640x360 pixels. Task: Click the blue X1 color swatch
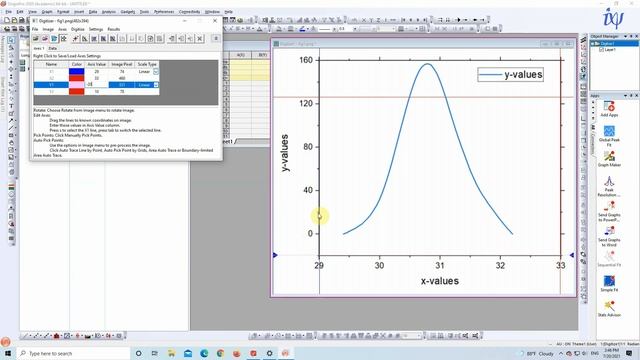(x=77, y=71)
